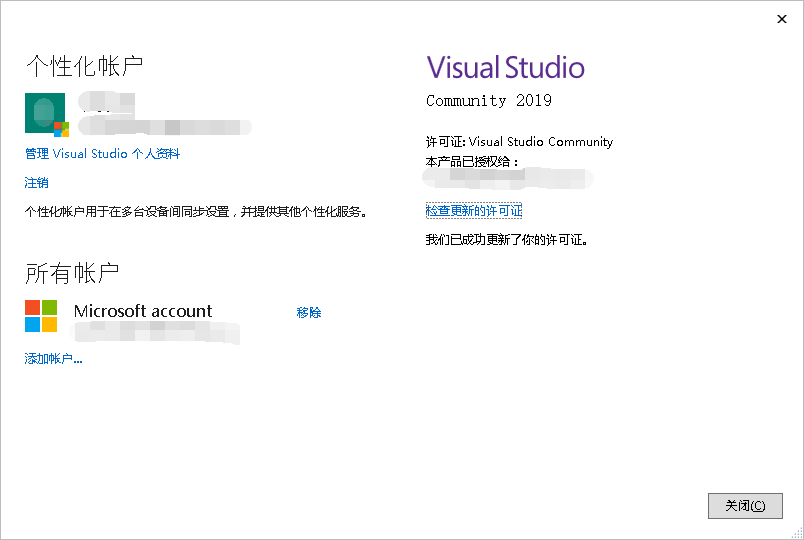
Task: Click the 注销 sign-out link
Action: [x=36, y=183]
